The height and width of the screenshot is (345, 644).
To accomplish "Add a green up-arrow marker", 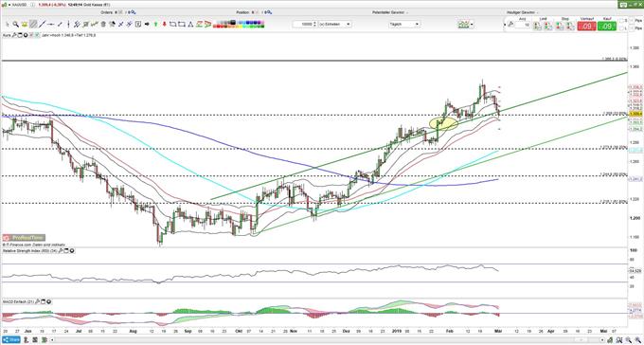I will coord(155,25).
